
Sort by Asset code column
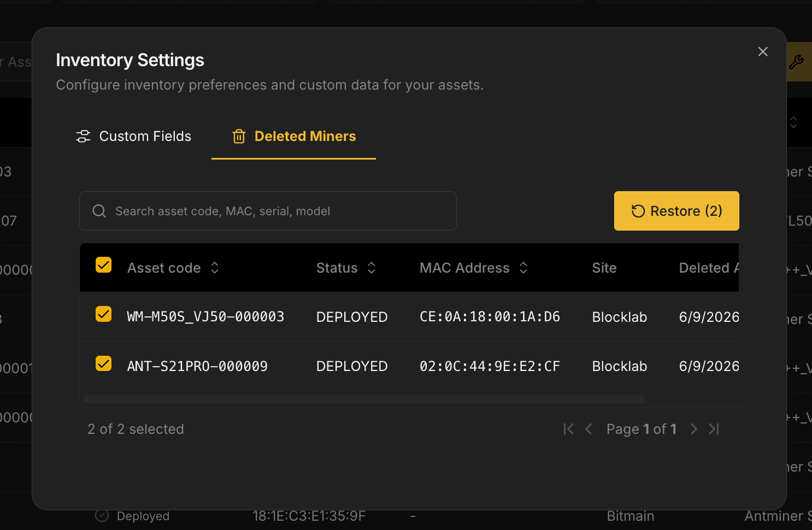(173, 268)
